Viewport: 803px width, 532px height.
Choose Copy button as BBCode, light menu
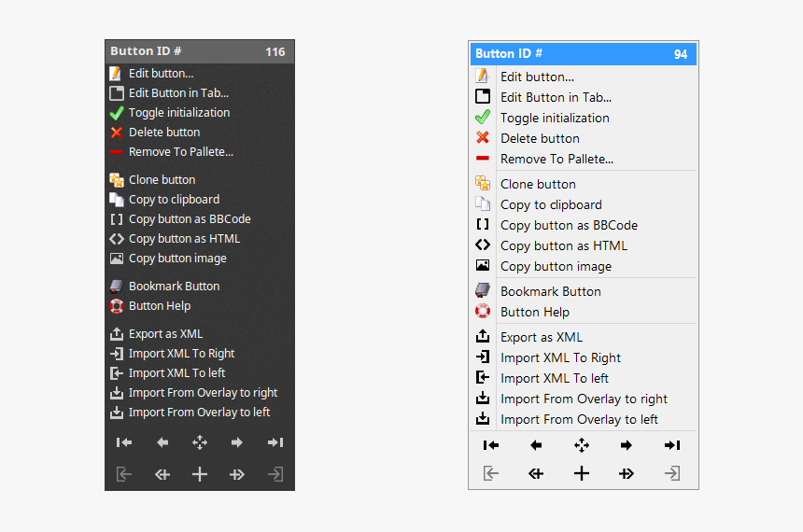pos(584,225)
